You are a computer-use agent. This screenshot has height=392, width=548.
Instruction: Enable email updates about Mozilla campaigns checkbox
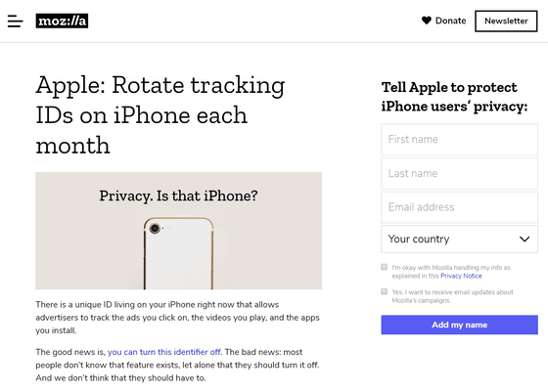pos(384,291)
